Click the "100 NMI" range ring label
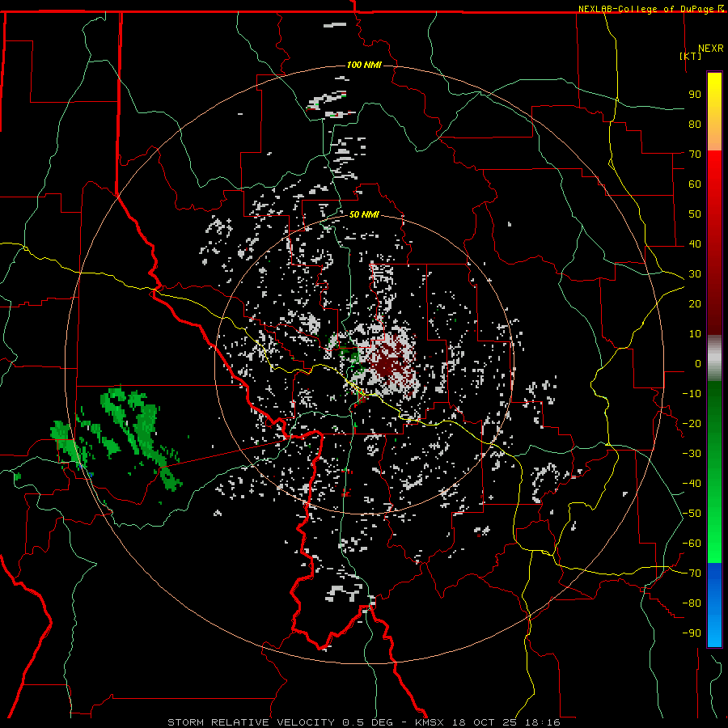The width and height of the screenshot is (728, 728). (364, 65)
